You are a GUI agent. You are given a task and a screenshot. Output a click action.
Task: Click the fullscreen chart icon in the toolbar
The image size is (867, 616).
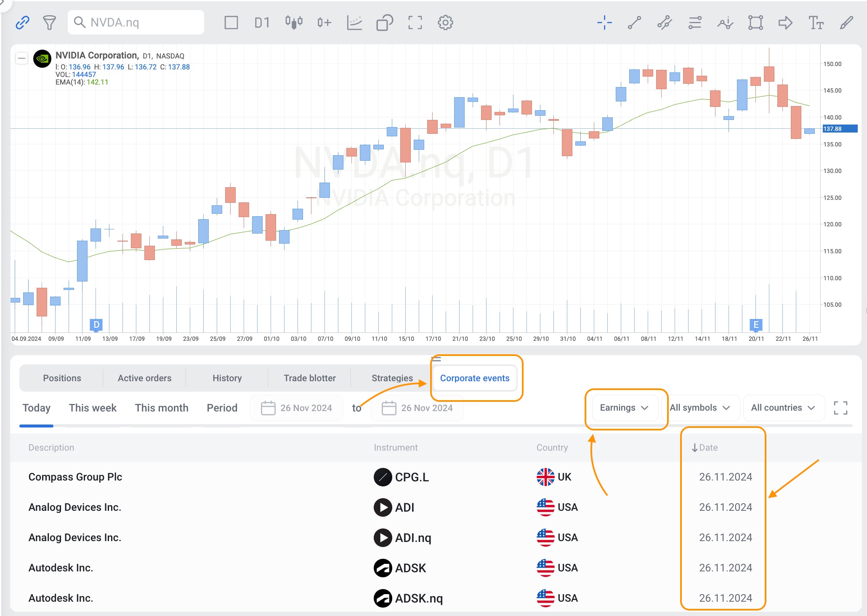(415, 22)
